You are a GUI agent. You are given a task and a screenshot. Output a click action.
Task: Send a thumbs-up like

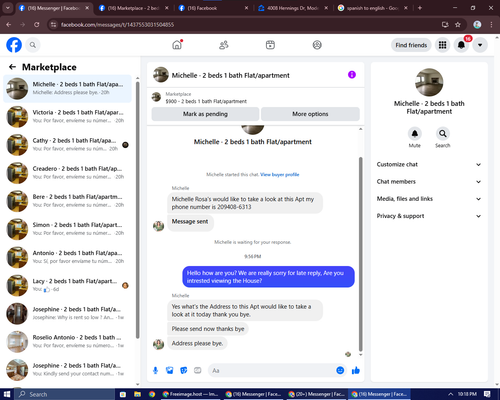356,370
